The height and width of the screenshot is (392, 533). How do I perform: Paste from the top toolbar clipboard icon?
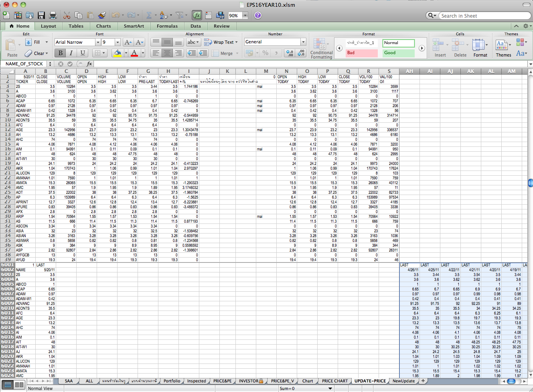pos(90,15)
